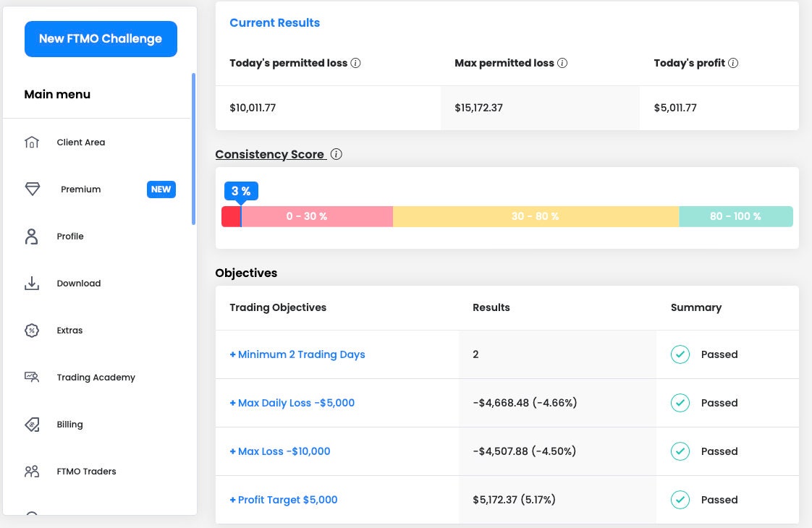Click the Premium diamond icon
The width and height of the screenshot is (812, 528).
point(32,189)
